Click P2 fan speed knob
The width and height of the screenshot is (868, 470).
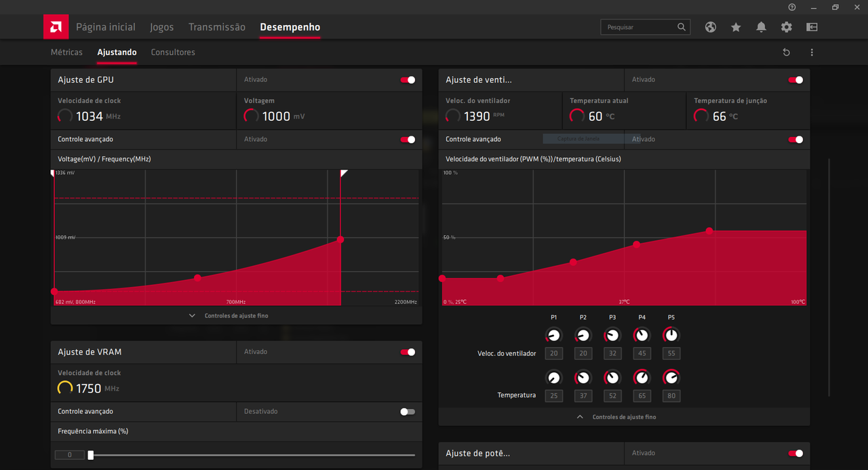[583, 335]
